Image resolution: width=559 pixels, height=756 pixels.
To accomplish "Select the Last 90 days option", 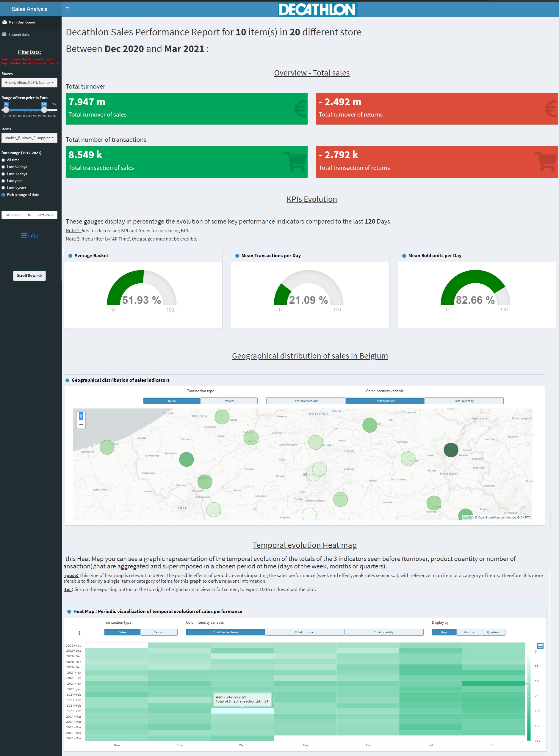I will click(3, 174).
